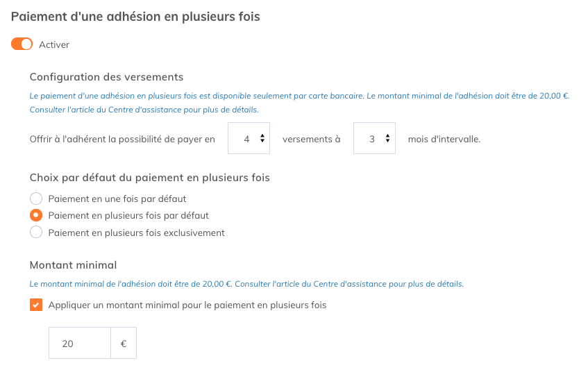This screenshot has width=588, height=379.
Task: Click the "versements à" text label
Action: click(311, 139)
